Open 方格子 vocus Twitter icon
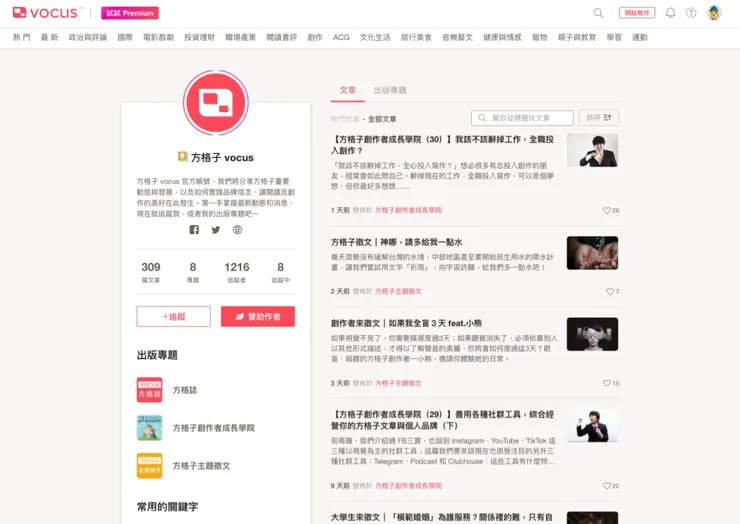This screenshot has height=524, width=740. pyautogui.click(x=216, y=230)
